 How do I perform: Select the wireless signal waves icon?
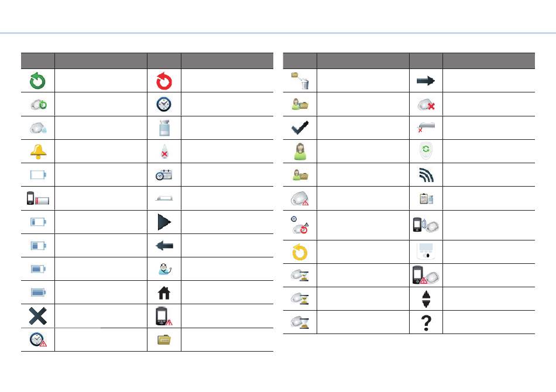pos(426,175)
